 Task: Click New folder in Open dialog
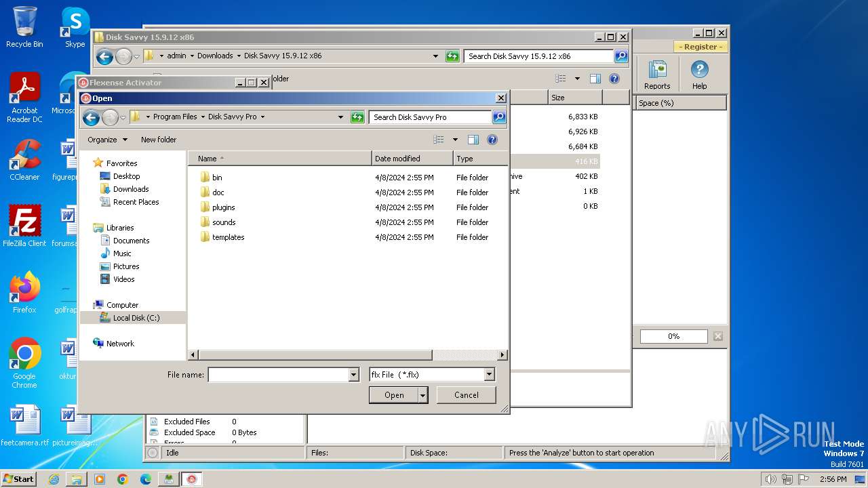pos(159,140)
